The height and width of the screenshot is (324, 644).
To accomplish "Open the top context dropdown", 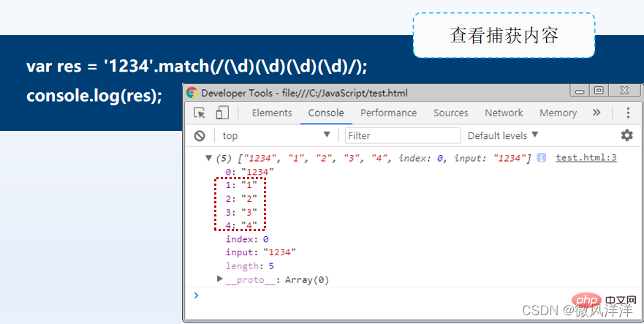I will [x=276, y=135].
